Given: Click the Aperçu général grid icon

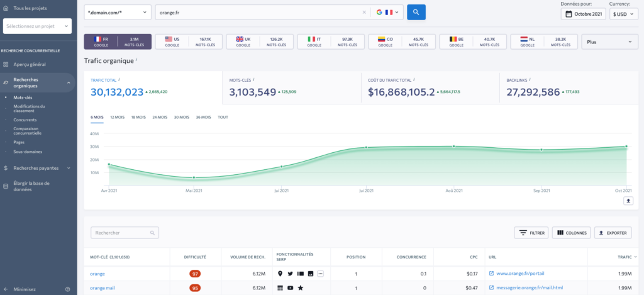Looking at the screenshot, I should click(x=5, y=65).
